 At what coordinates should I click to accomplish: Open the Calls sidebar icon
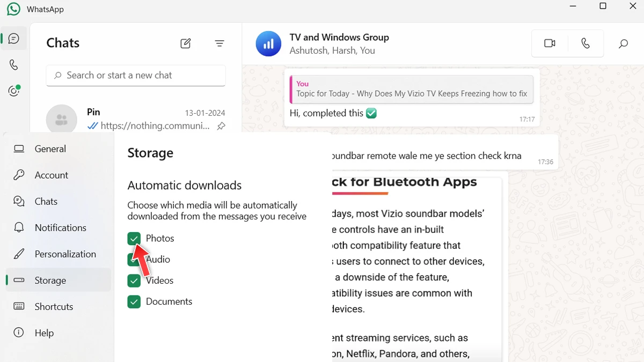pos(14,65)
